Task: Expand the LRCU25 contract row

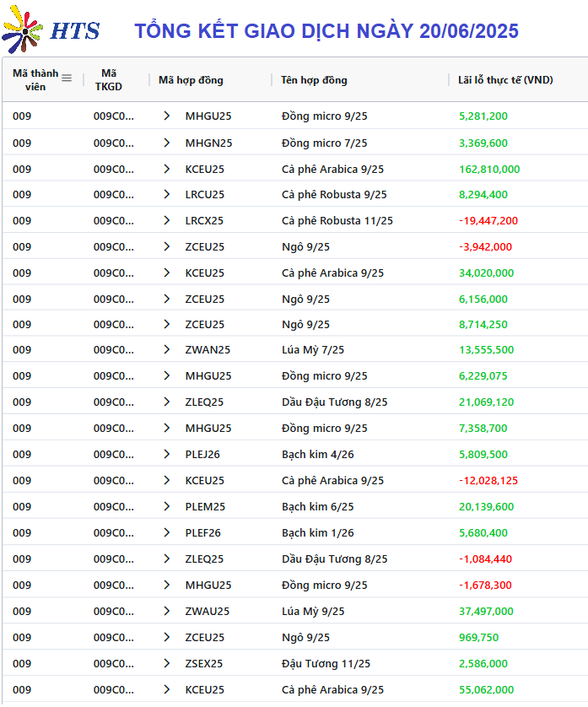Action: coord(167,194)
